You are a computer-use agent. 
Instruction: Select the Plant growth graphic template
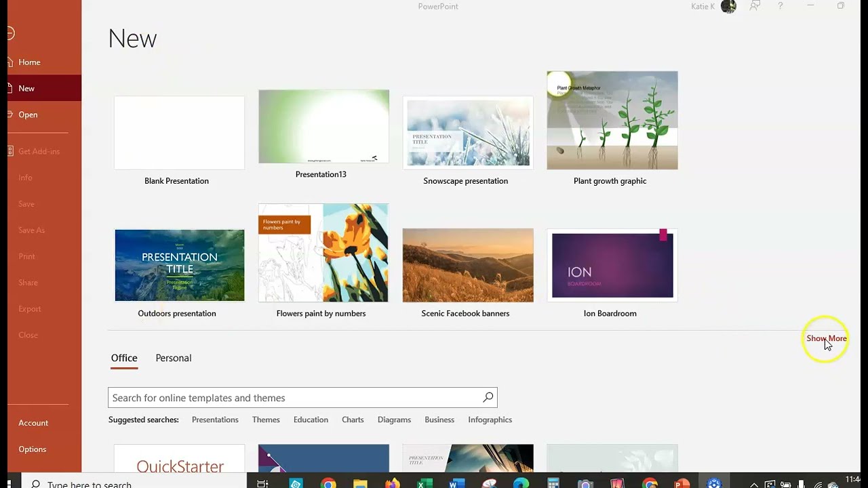point(612,120)
